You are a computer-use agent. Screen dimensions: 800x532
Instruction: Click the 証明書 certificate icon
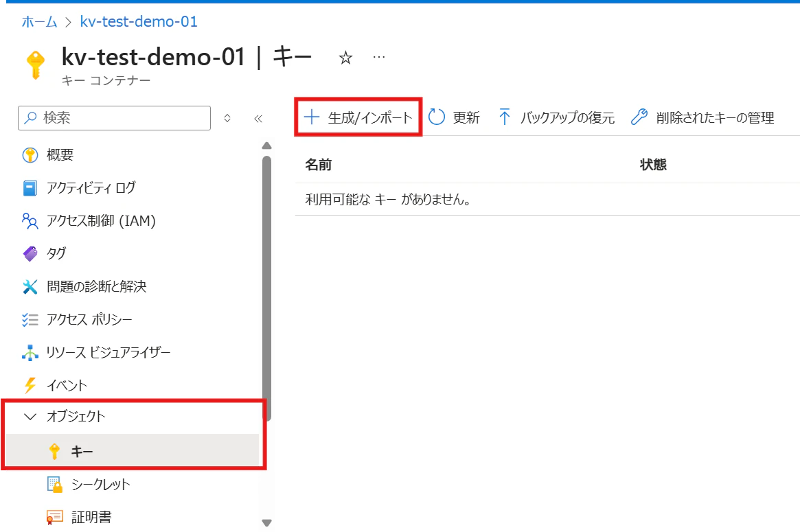click(54, 517)
